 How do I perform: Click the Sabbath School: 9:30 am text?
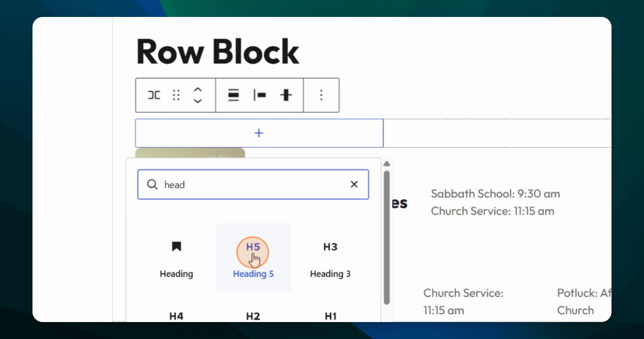pyautogui.click(x=495, y=194)
